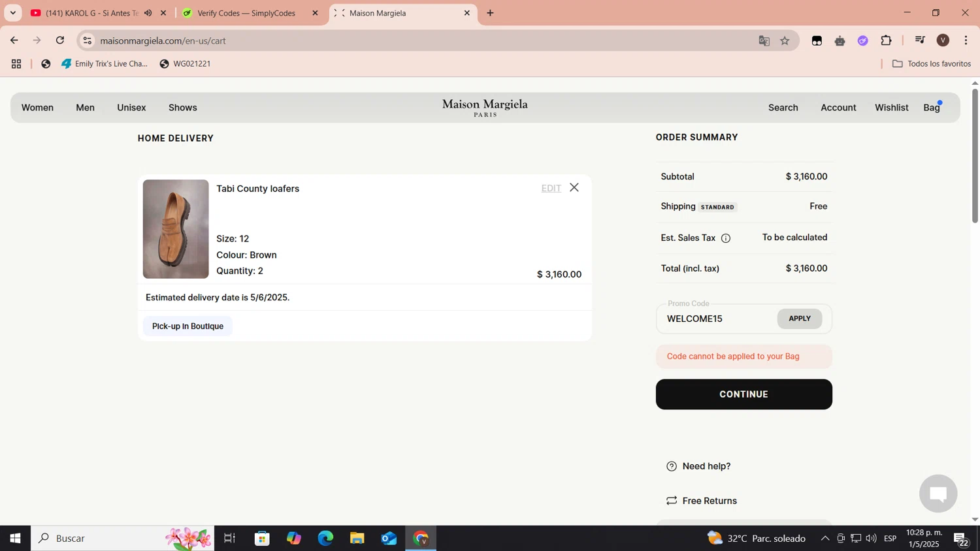Click the page vertical scrollbar

click(975, 155)
